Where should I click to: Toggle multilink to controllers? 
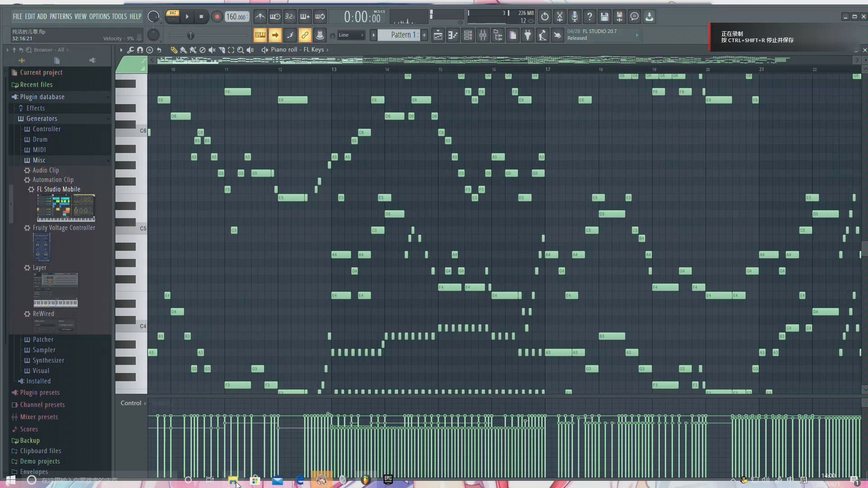[305, 35]
